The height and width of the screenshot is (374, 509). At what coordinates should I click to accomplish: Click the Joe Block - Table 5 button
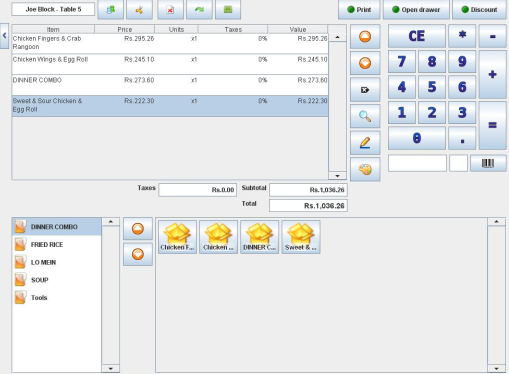tap(53, 9)
